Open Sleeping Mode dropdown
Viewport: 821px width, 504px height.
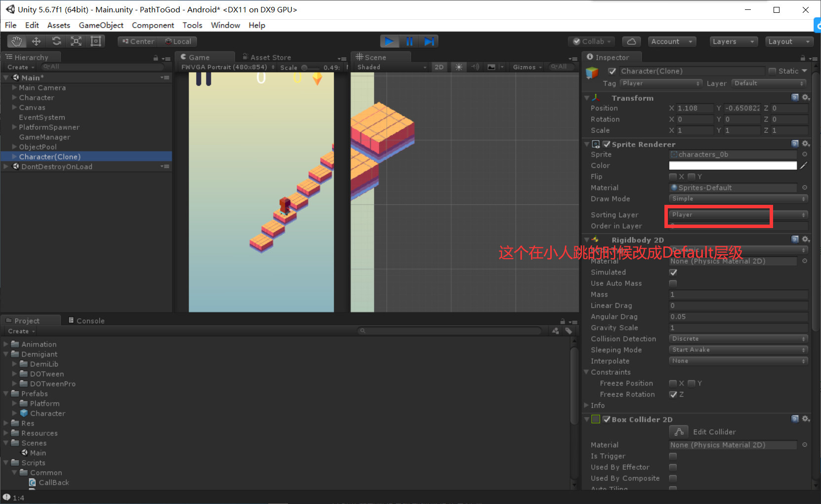click(739, 350)
